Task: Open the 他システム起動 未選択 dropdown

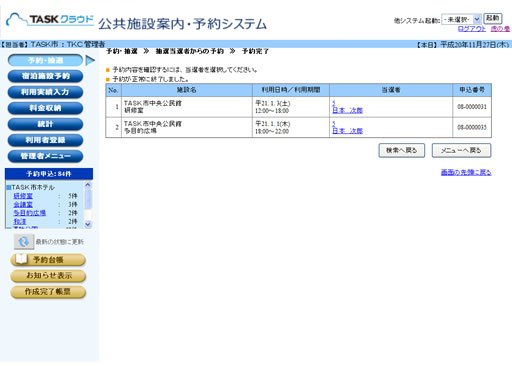Action: click(461, 20)
